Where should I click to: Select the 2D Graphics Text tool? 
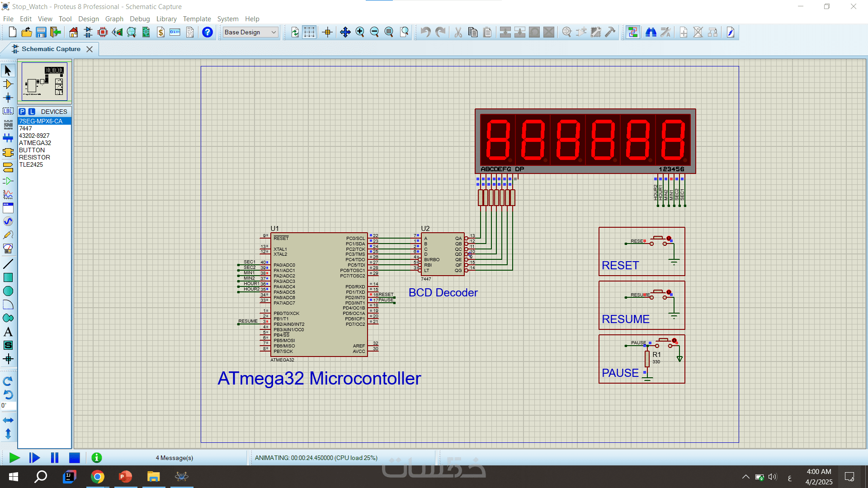(8, 332)
